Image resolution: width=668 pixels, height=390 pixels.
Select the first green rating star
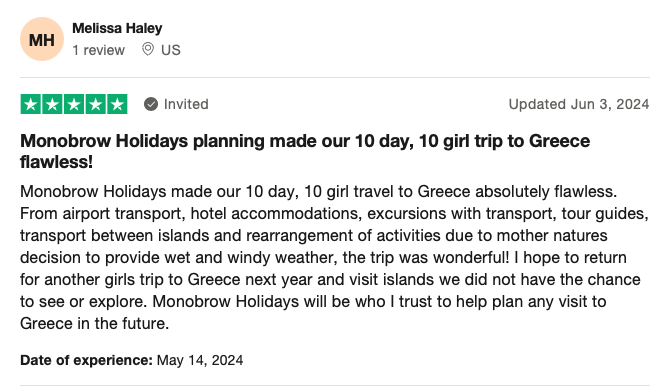[x=31, y=104]
